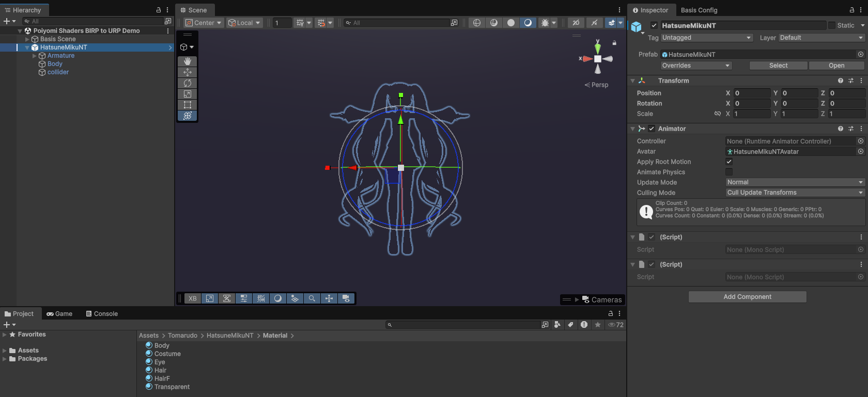Click the Position X input field
The height and width of the screenshot is (397, 868).
pyautogui.click(x=751, y=93)
